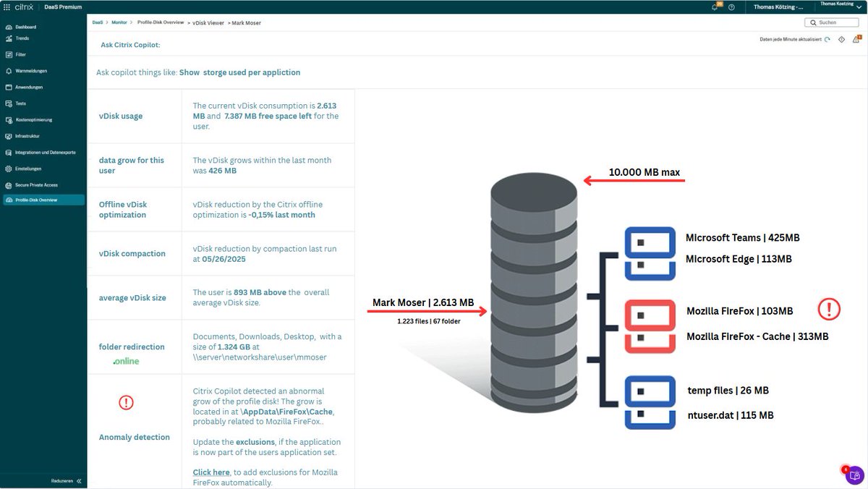
Task: Click 'folder redirection' row heading
Action: (x=132, y=346)
